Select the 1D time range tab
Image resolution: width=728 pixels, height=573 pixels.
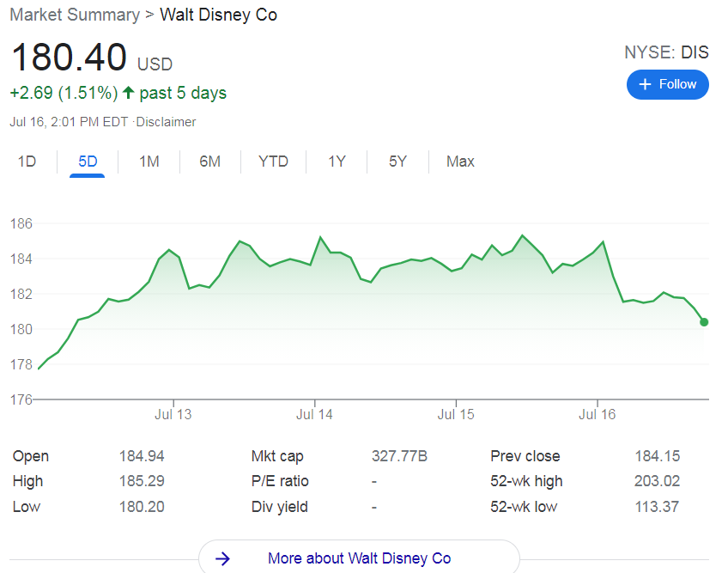pyautogui.click(x=27, y=162)
